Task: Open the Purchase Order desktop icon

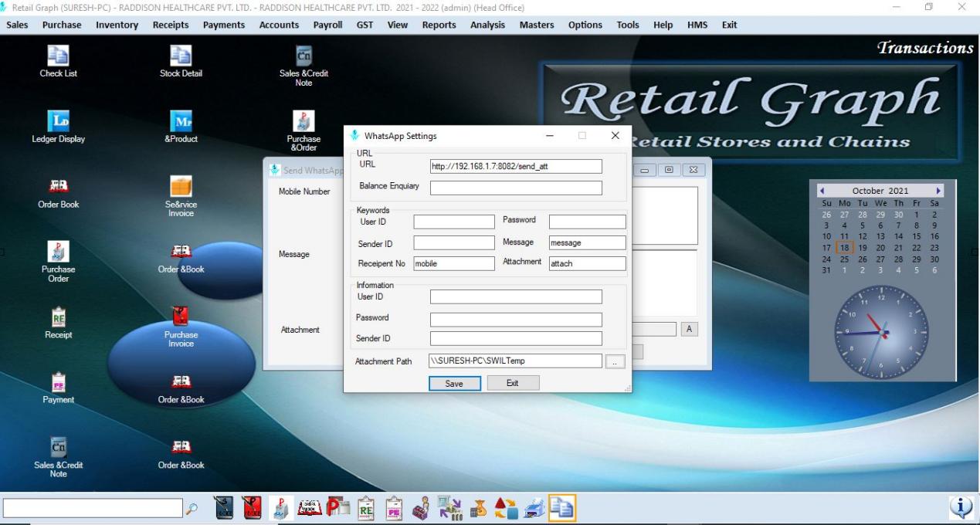Action: click(x=59, y=262)
